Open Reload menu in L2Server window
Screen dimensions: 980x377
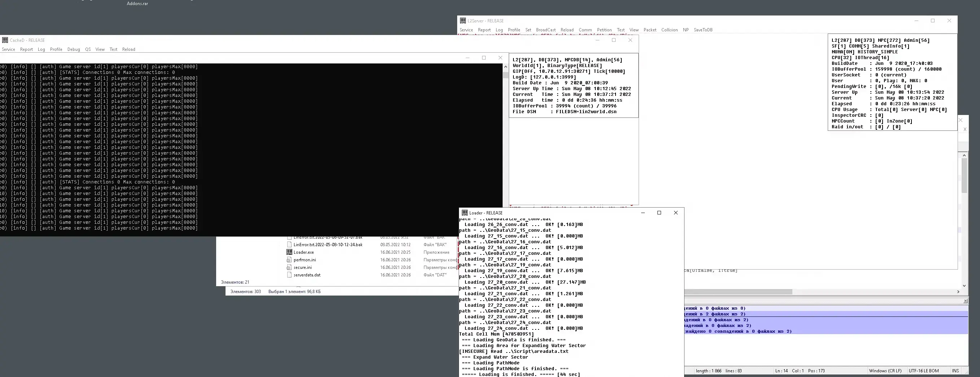(x=567, y=30)
